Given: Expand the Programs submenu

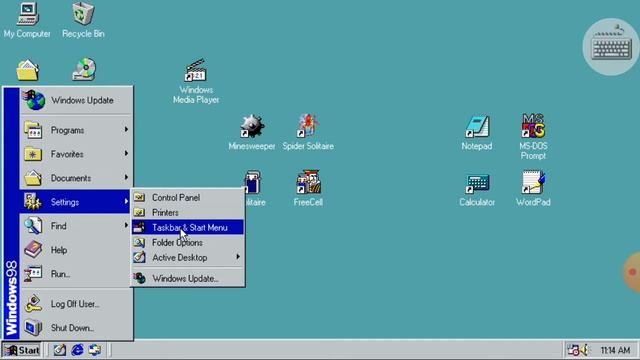Looking at the screenshot, I should (x=76, y=130).
